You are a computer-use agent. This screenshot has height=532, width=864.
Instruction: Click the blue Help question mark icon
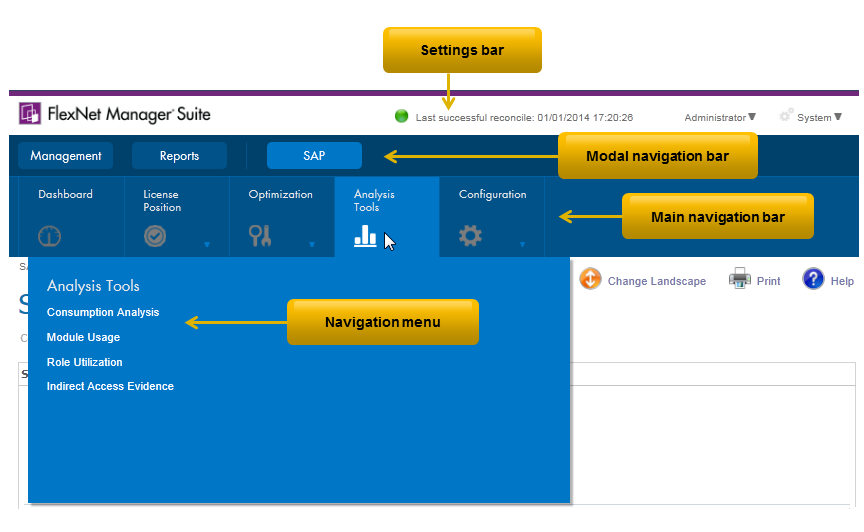pyautogui.click(x=813, y=279)
